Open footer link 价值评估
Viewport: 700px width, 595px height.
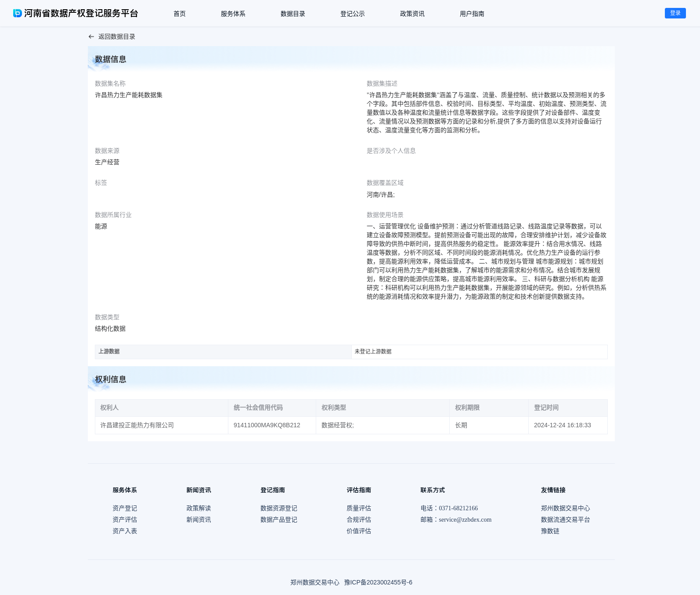click(x=359, y=531)
